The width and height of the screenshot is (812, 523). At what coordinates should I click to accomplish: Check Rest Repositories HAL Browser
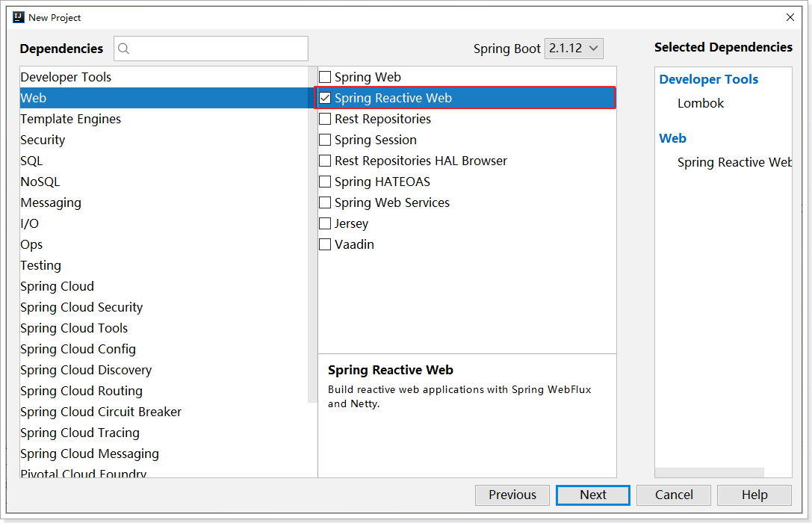pyautogui.click(x=325, y=161)
